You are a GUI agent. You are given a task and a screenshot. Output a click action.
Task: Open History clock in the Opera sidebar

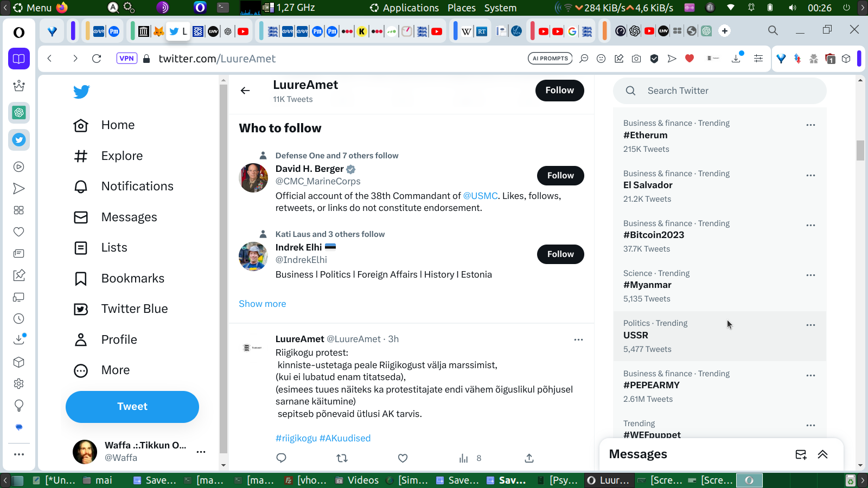pos(19,319)
